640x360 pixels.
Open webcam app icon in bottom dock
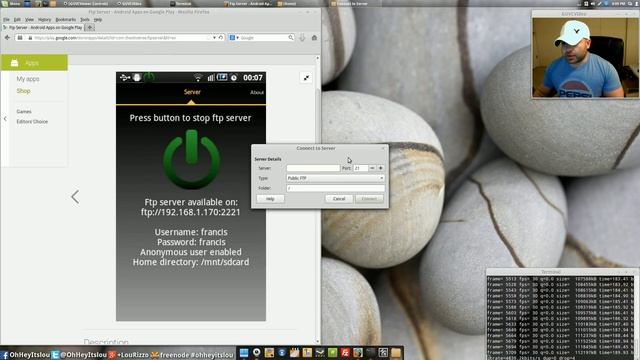[x=256, y=353]
